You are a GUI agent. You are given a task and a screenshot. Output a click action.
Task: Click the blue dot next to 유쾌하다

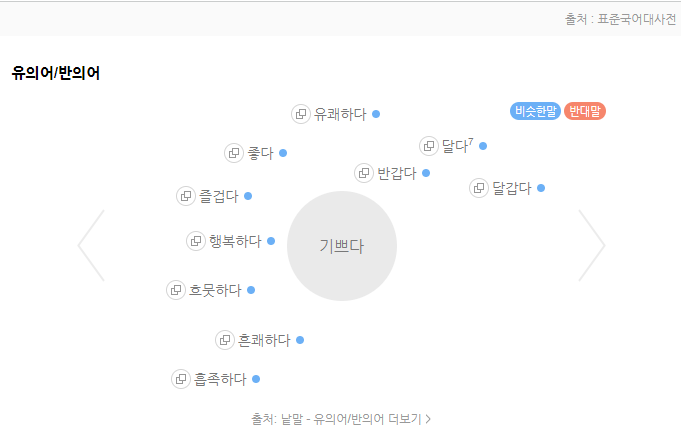click(376, 114)
